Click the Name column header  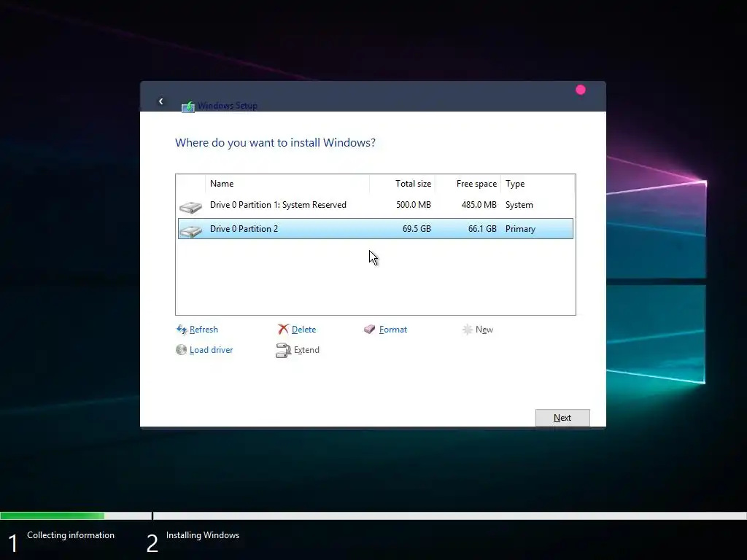point(287,184)
